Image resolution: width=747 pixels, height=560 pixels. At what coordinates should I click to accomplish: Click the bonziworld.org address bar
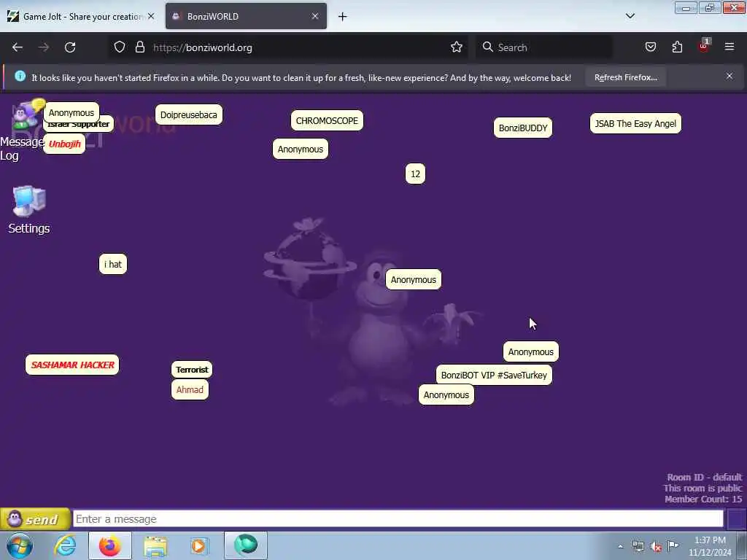tap(288, 47)
